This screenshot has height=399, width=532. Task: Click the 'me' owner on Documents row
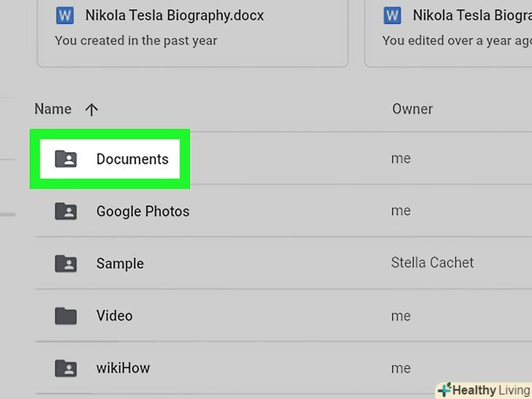[400, 159]
